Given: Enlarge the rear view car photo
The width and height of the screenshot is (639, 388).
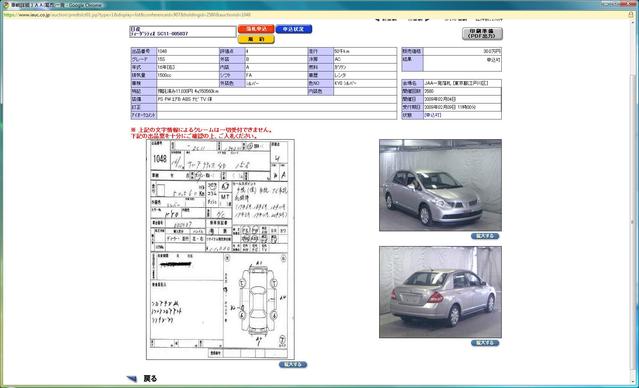Looking at the screenshot, I should click(485, 343).
